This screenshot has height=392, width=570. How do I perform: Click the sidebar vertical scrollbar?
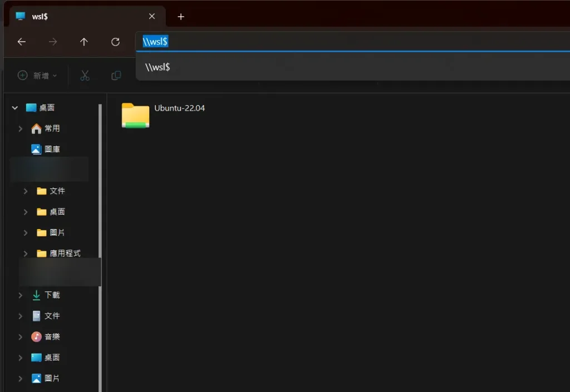pyautogui.click(x=100, y=248)
